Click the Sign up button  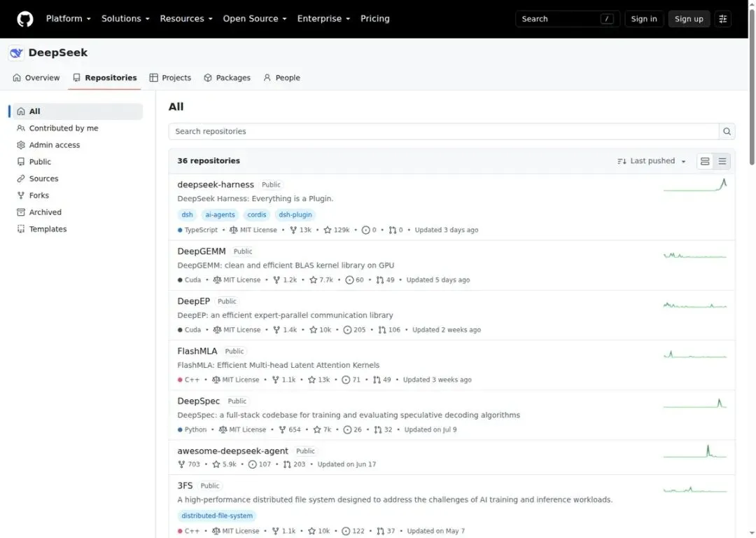(689, 19)
